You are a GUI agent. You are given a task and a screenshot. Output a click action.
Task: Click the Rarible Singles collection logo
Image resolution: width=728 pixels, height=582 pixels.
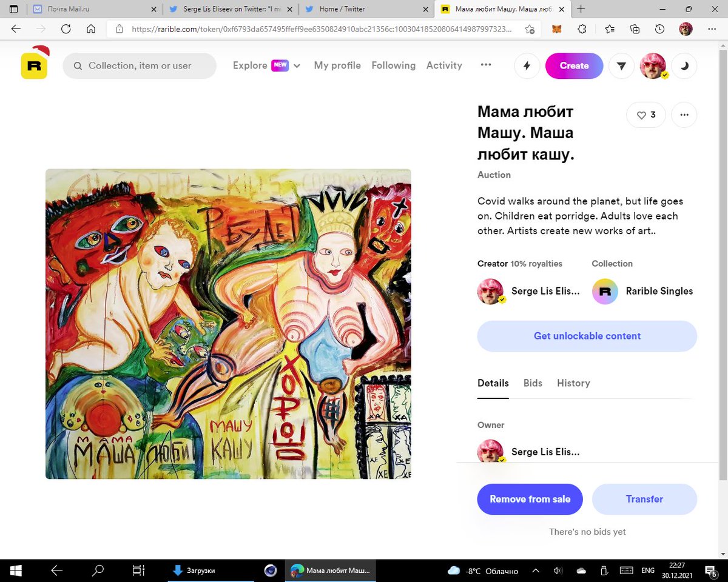tap(605, 292)
